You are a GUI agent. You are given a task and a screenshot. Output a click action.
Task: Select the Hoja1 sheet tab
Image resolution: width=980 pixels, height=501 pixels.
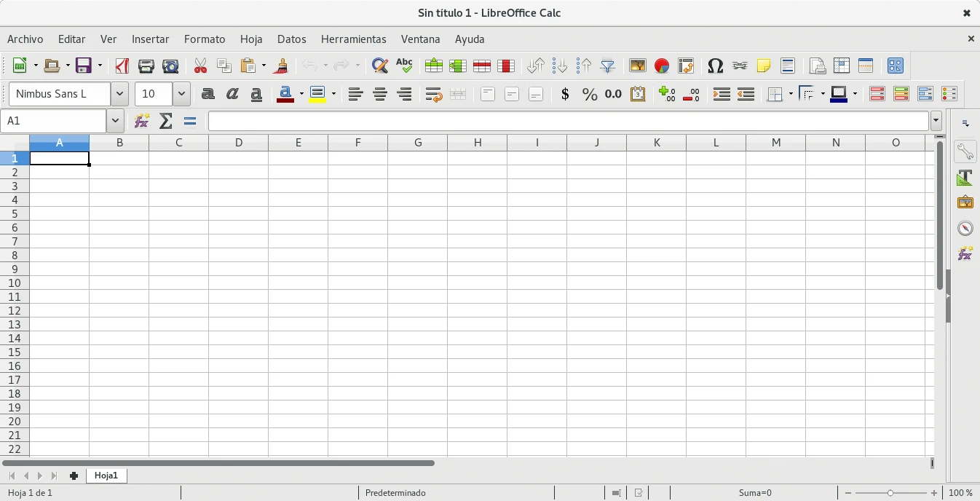tap(106, 476)
